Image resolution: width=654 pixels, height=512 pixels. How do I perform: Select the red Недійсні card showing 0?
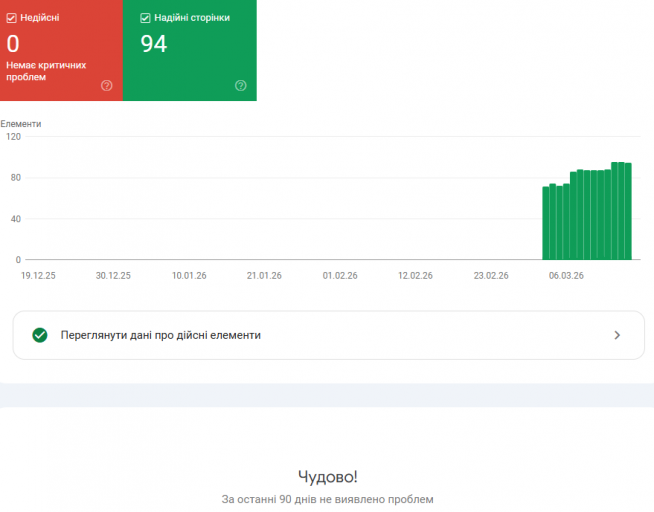pos(61,50)
